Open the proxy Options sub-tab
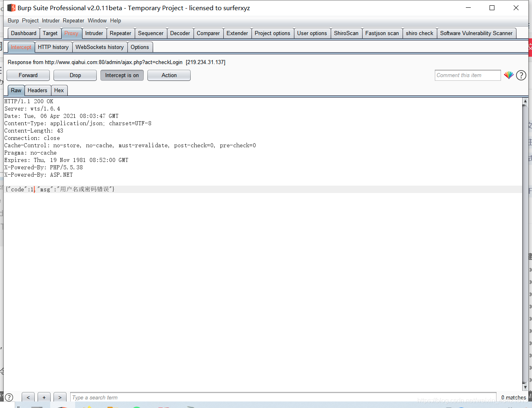 (x=140, y=47)
